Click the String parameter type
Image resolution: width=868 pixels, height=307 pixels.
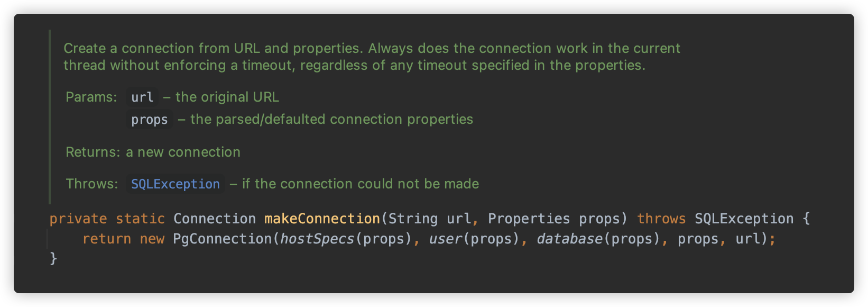(413, 219)
